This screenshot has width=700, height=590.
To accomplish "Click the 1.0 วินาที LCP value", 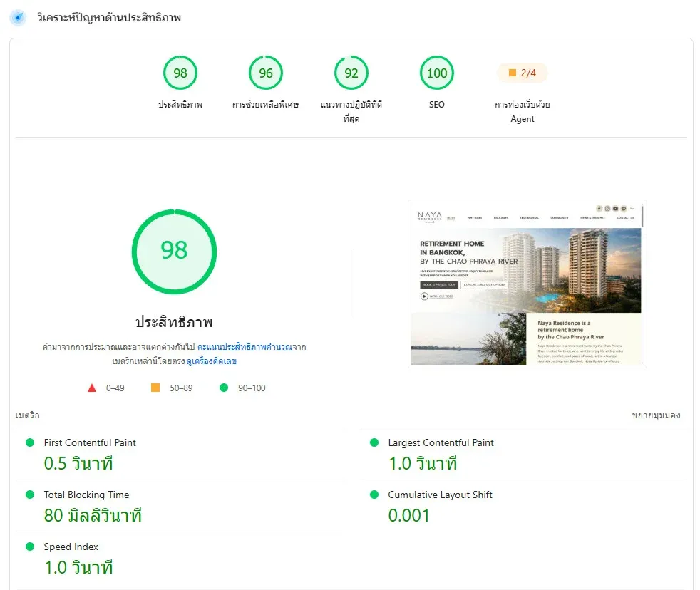I will [x=422, y=463].
